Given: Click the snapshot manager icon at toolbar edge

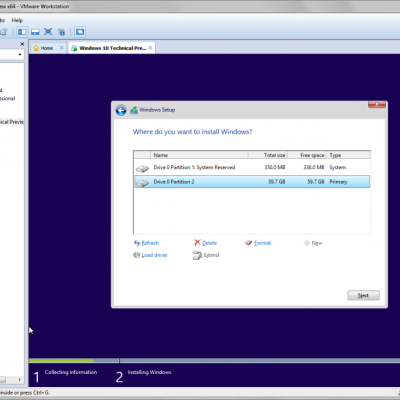Looking at the screenshot, I should click(3, 32).
